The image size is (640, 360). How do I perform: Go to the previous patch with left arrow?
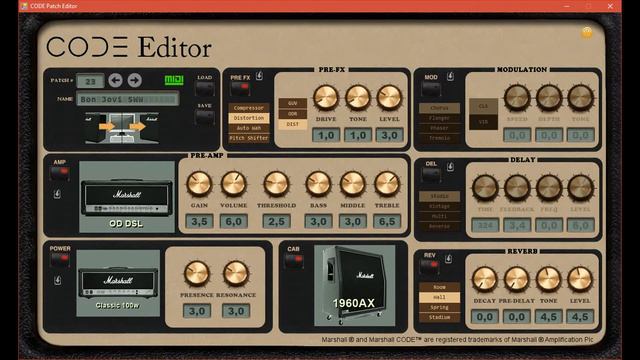pos(116,80)
